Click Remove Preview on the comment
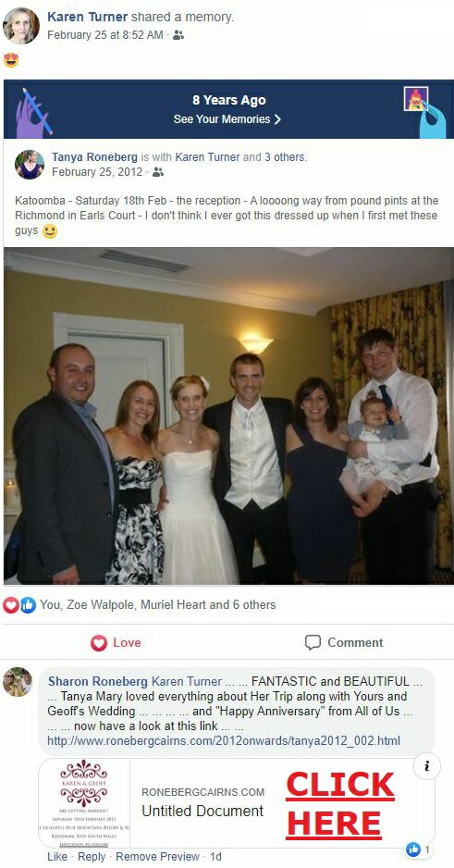This screenshot has width=454, height=868. tap(157, 856)
